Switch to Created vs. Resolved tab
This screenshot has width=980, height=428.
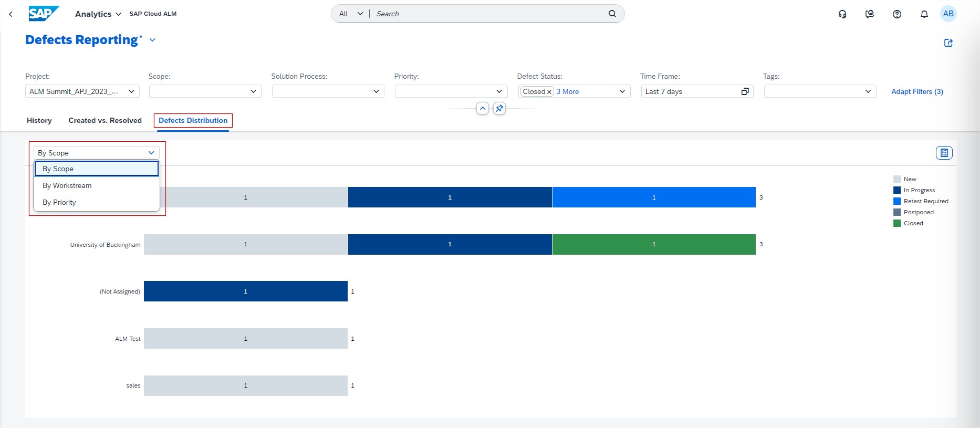pos(105,120)
